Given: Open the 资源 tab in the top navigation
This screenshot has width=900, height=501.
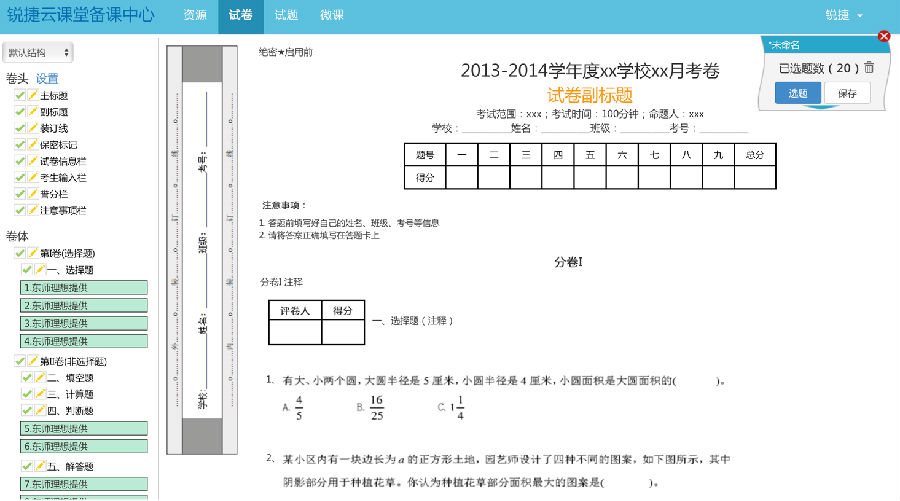Looking at the screenshot, I should pos(195,16).
